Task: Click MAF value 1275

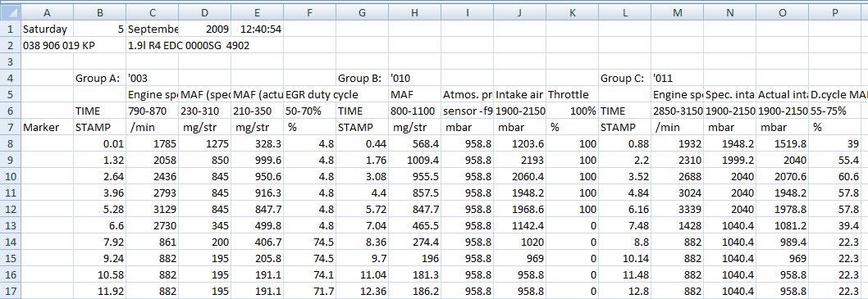Action: (x=205, y=144)
